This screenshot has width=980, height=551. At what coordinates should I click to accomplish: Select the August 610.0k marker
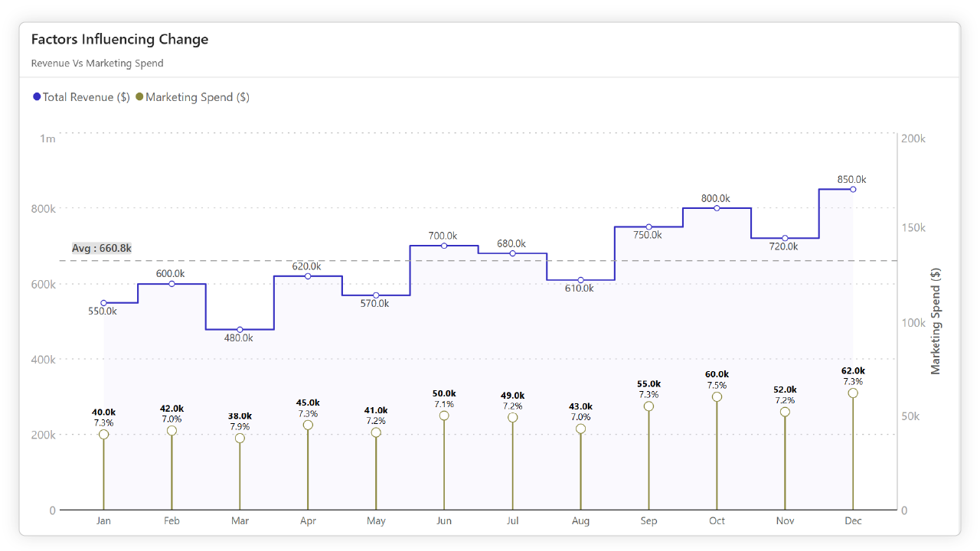580,280
